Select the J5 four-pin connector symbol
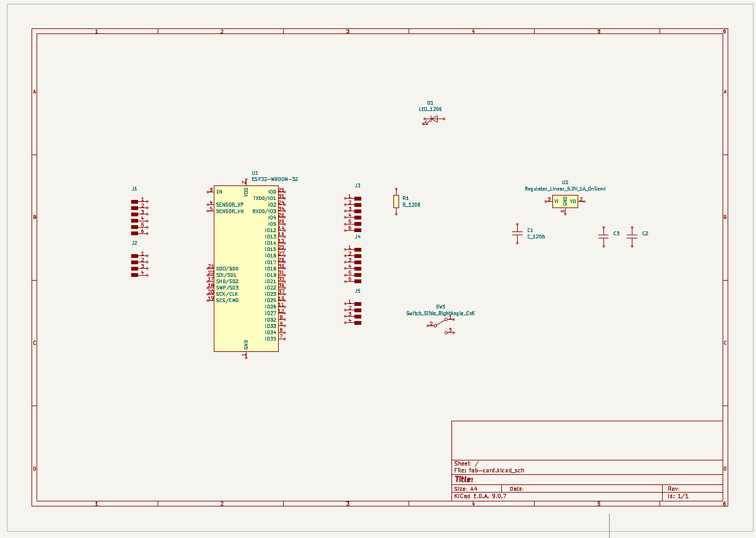The image size is (756, 538). pyautogui.click(x=353, y=313)
